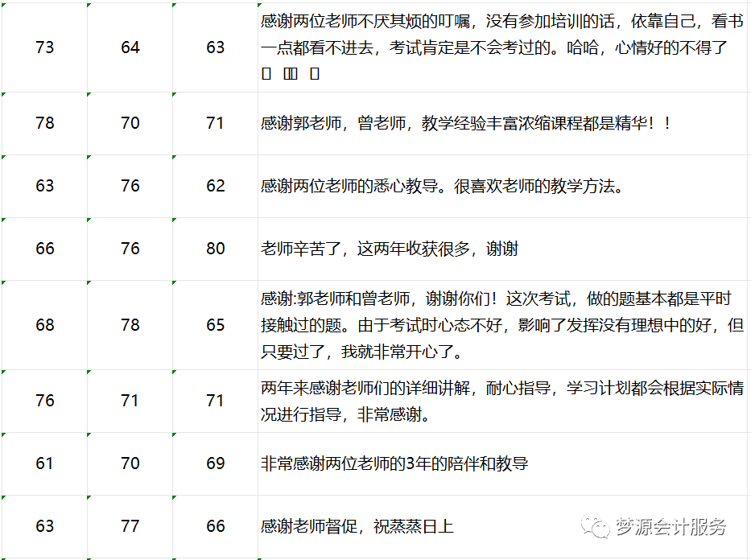Select the cell showing 69
751x560 pixels.
coord(215,463)
